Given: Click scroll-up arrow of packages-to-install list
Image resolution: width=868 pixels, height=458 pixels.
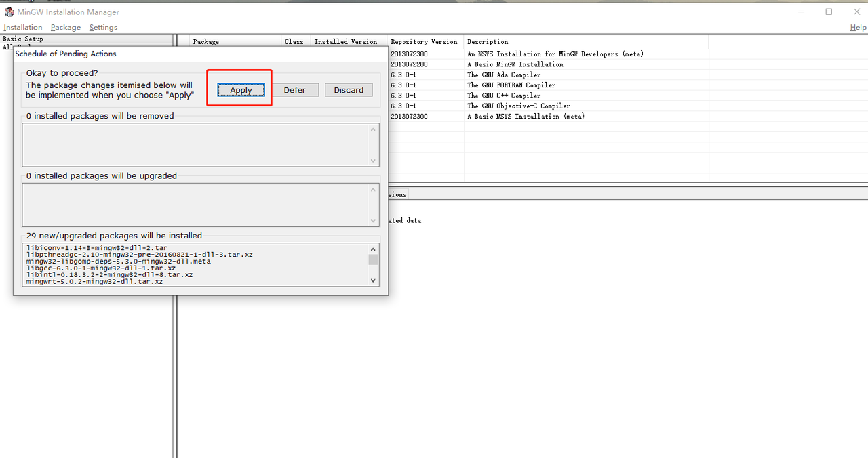Looking at the screenshot, I should [373, 249].
